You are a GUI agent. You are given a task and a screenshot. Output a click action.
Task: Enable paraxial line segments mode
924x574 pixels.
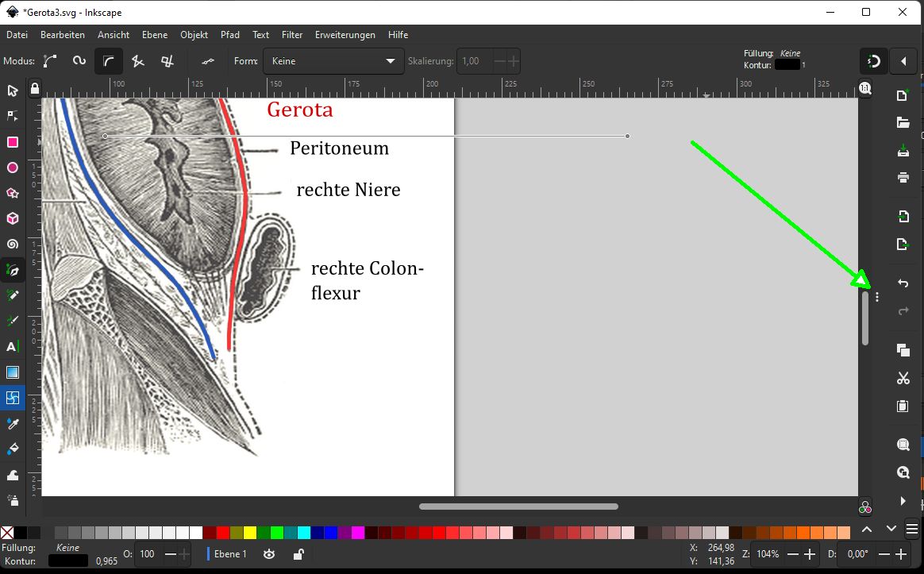point(167,60)
